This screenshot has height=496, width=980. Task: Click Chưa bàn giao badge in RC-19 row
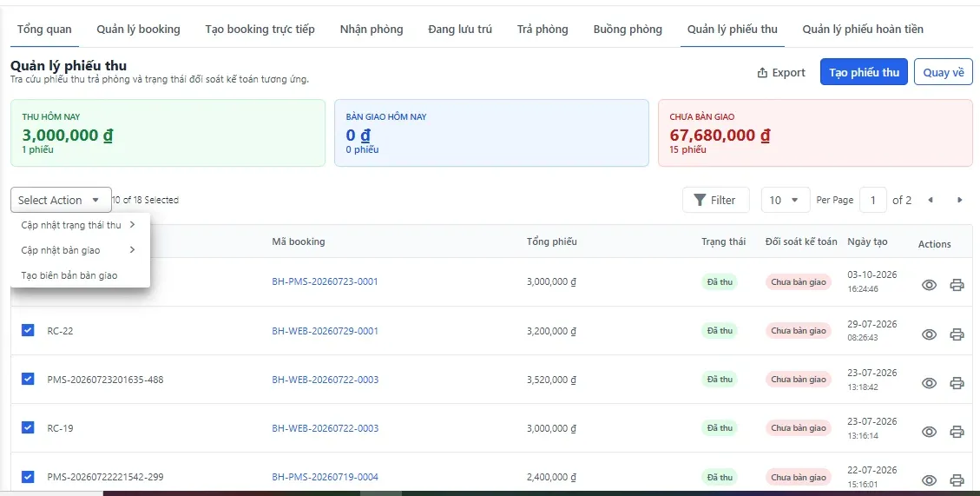point(798,428)
